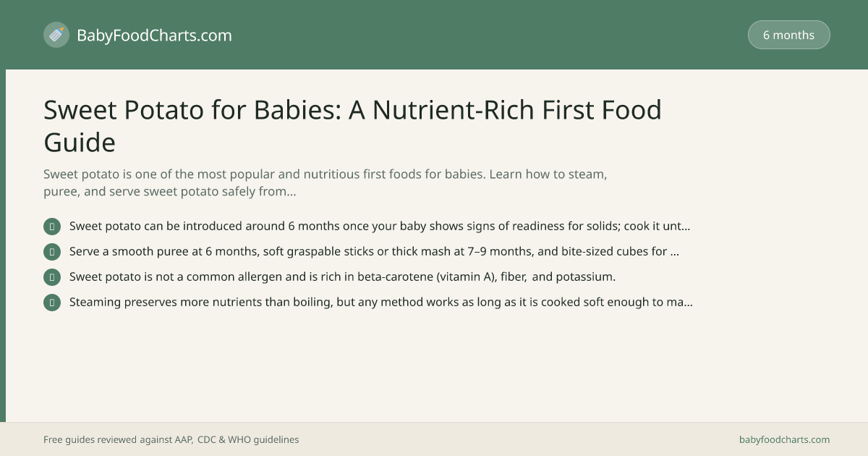Click the baby bottle logo icon
This screenshot has width=868, height=456.
point(56,35)
